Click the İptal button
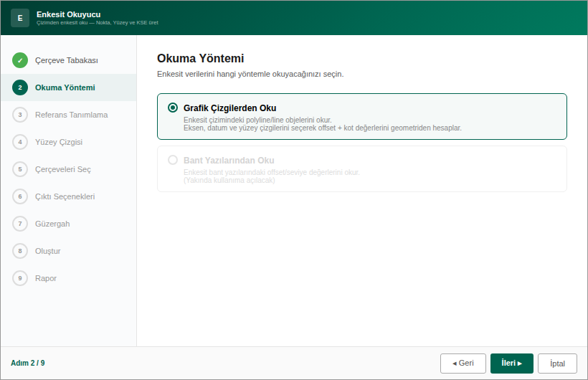The image size is (588, 380). coord(557,363)
